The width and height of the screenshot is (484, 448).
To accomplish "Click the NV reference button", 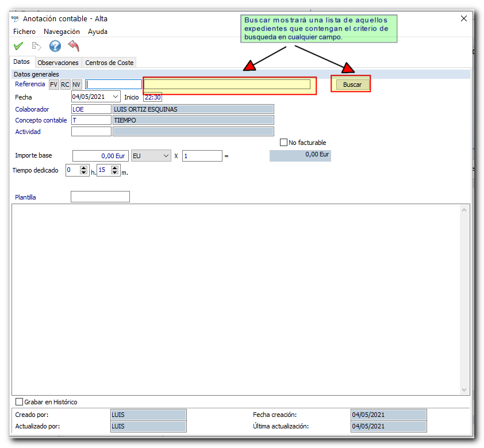I will coord(76,85).
